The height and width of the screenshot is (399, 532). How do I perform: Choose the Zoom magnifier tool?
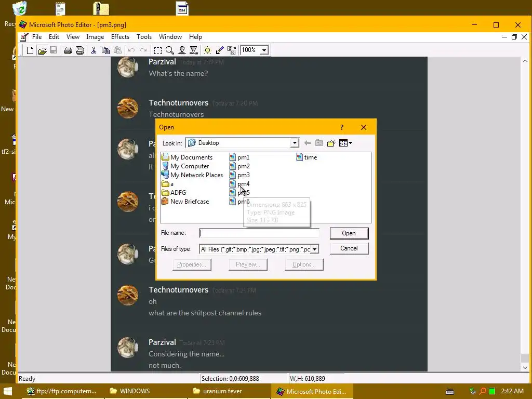[170, 50]
